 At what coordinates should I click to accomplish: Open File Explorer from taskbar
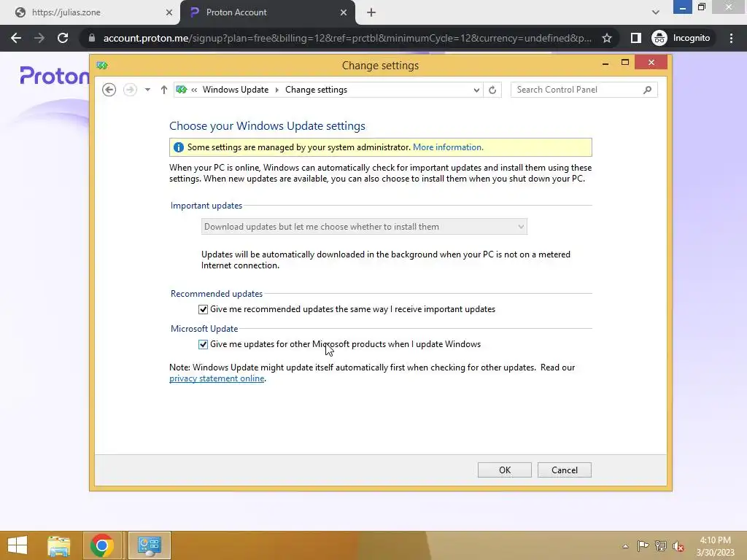pos(59,545)
